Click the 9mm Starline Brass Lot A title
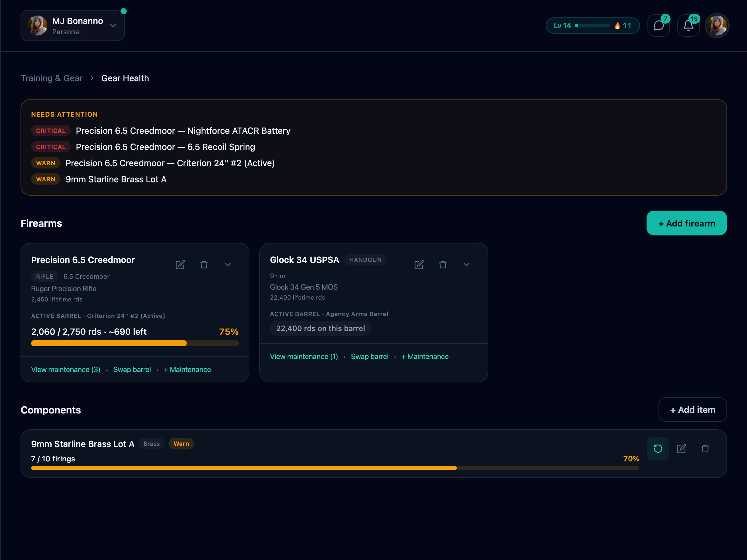 coord(83,444)
